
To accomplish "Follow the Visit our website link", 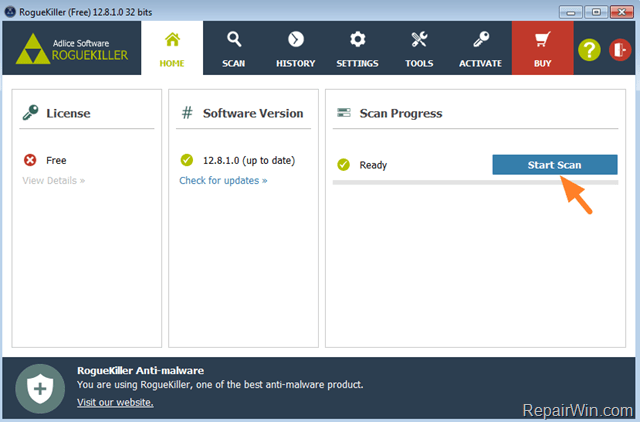I will coord(115,402).
